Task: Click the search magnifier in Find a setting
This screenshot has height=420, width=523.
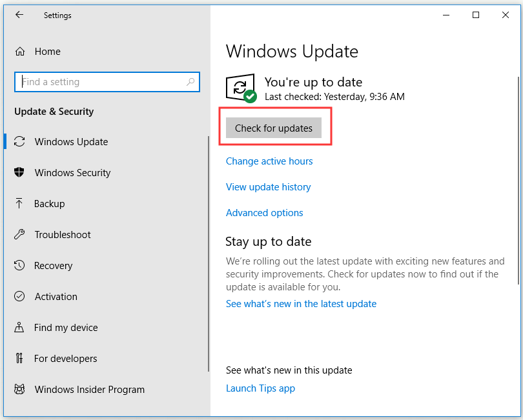Action: click(x=190, y=82)
